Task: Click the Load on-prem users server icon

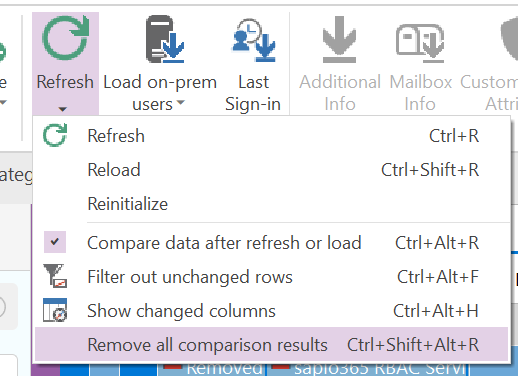Action: pyautogui.click(x=165, y=39)
